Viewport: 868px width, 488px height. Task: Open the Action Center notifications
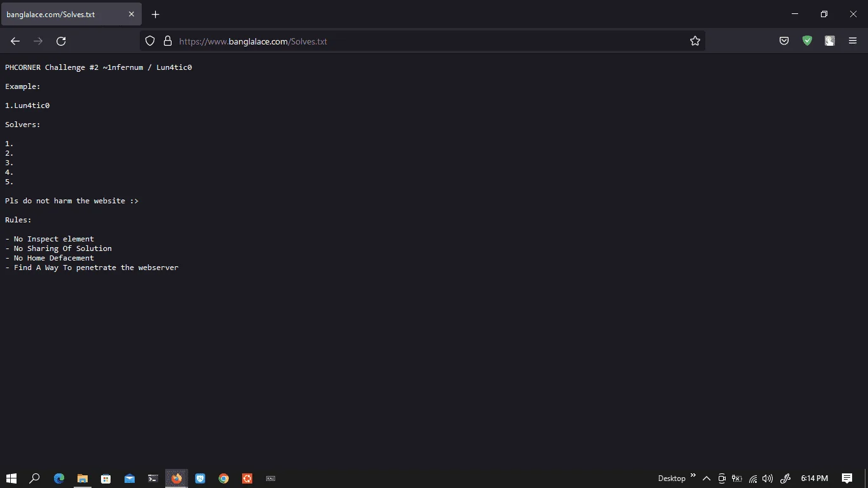[847, 478]
